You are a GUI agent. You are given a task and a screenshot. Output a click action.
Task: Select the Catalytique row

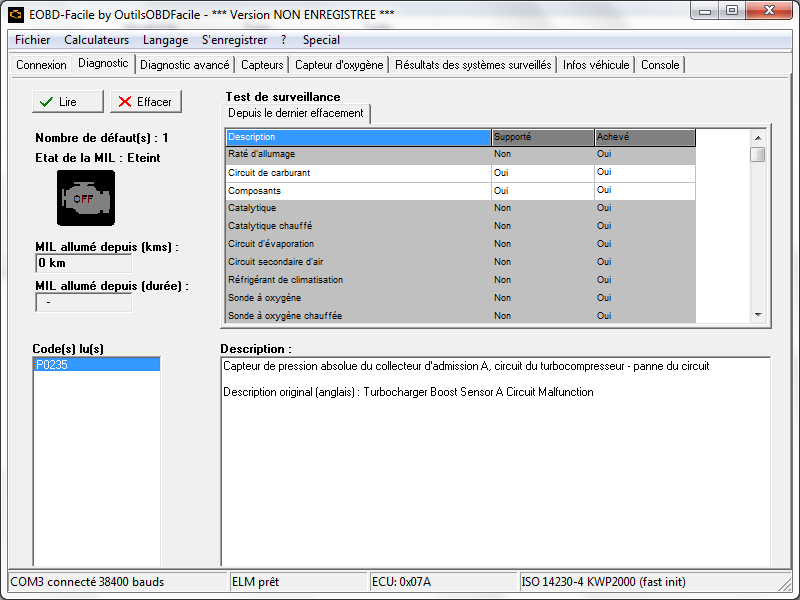[460, 208]
